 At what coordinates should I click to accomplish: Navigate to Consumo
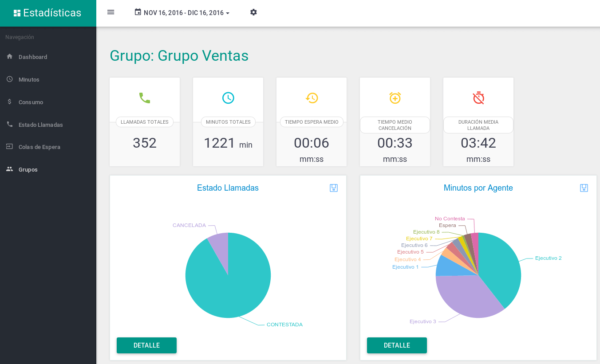[x=48, y=102]
